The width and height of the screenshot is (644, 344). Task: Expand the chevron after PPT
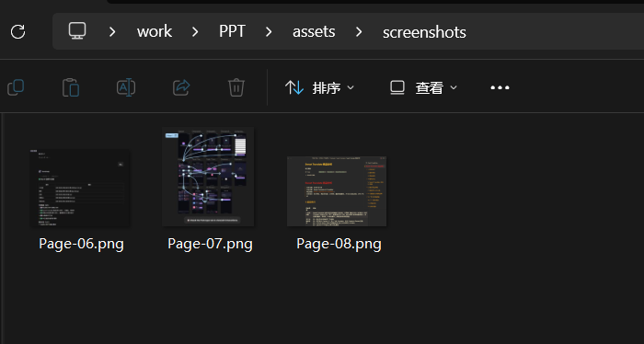tap(269, 31)
